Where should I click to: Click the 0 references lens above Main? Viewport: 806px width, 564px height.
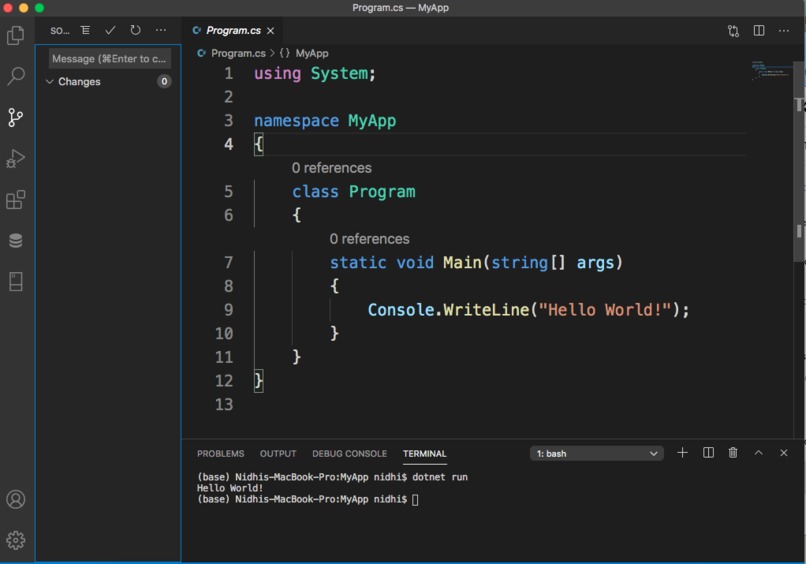tap(370, 239)
